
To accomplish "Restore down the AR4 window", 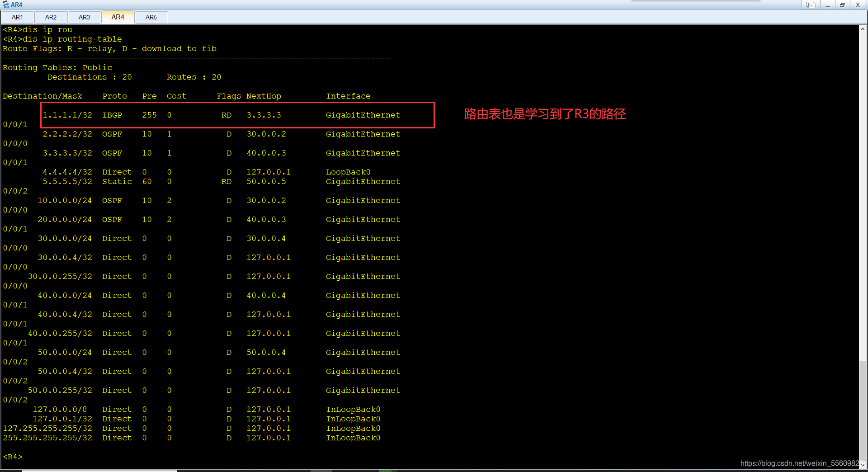I will coord(842,5).
